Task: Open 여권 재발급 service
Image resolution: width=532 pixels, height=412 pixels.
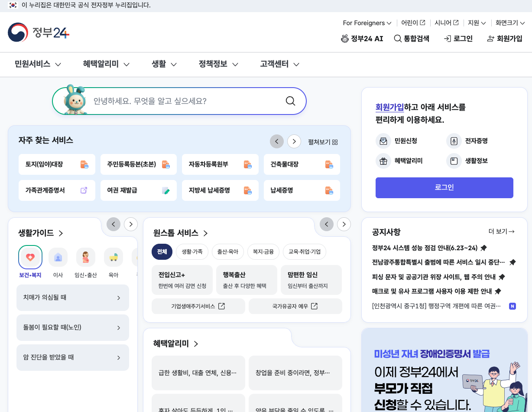Action: click(139, 190)
